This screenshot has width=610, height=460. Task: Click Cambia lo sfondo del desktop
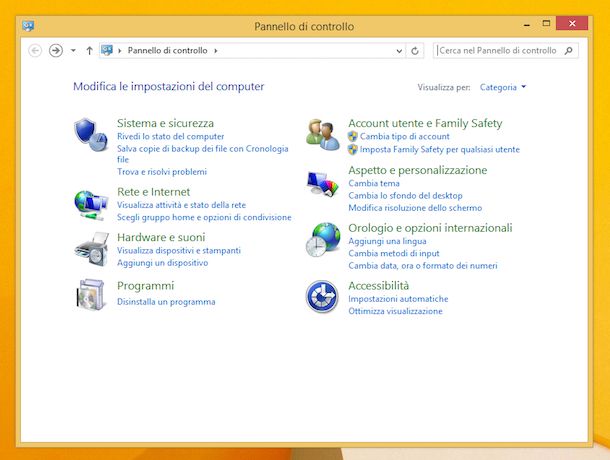[405, 196]
